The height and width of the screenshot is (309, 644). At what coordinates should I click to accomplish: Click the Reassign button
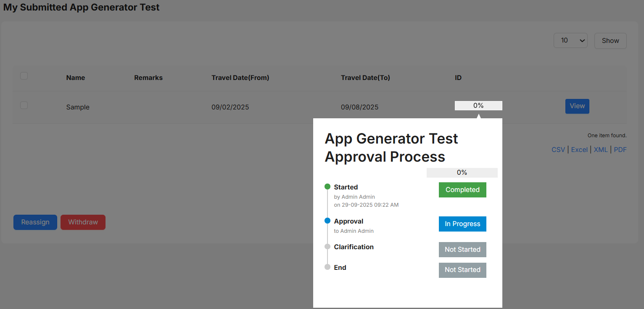click(35, 222)
